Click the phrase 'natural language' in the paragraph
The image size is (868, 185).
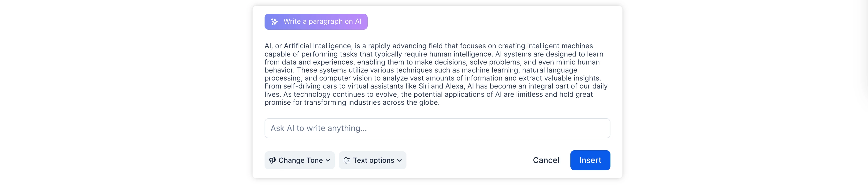click(x=549, y=70)
